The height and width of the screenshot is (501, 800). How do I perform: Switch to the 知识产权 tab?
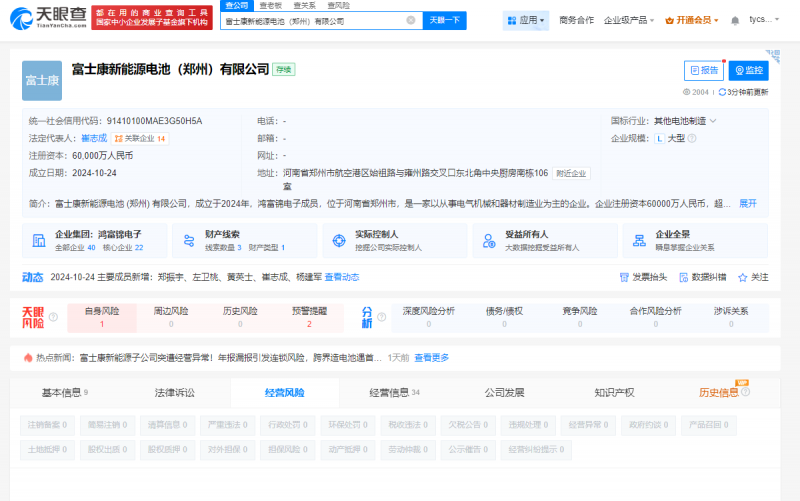[x=614, y=392]
